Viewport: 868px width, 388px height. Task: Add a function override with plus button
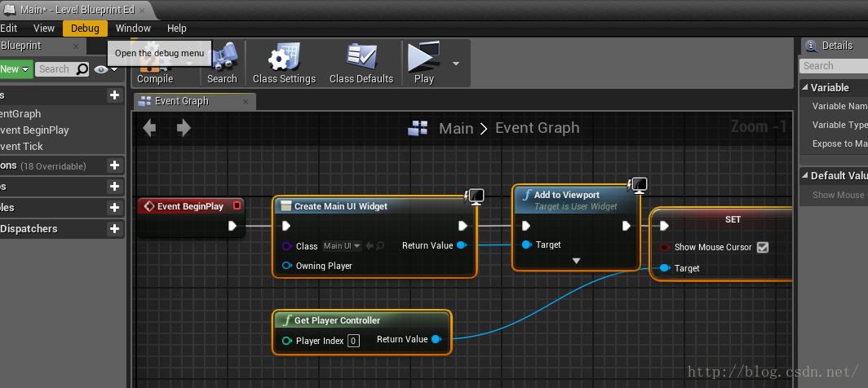(x=114, y=165)
